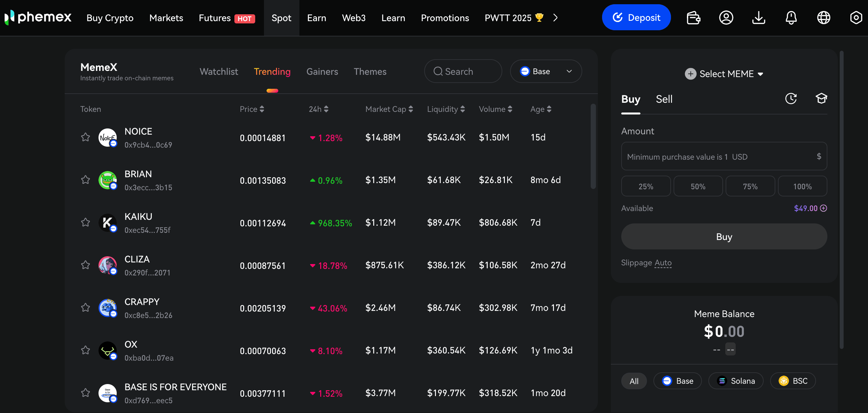Star the OX token

(85, 350)
